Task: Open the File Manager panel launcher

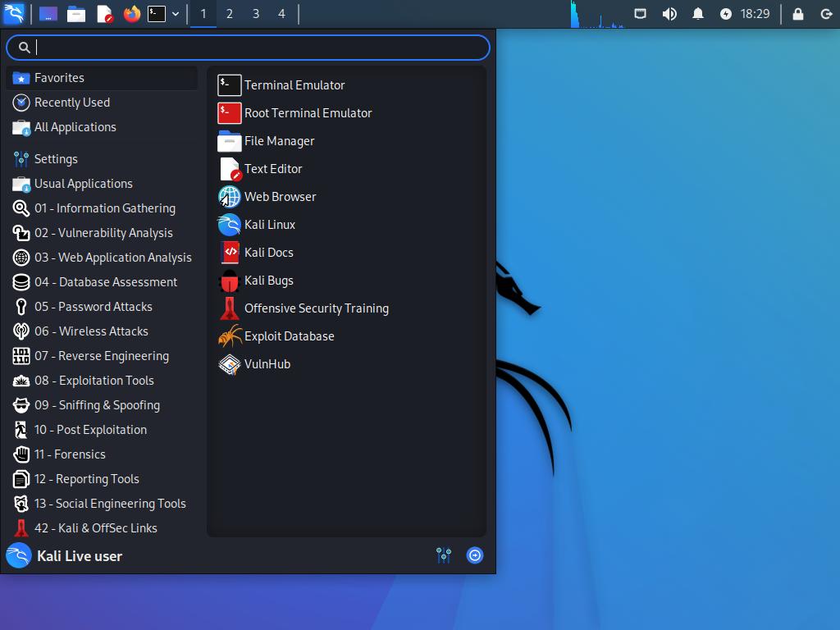Action: [x=76, y=13]
